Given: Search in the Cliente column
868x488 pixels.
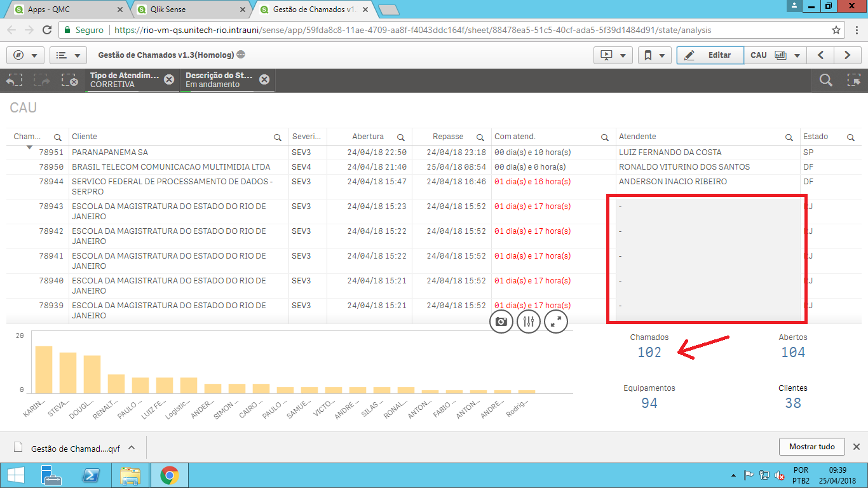Looking at the screenshot, I should [x=278, y=137].
